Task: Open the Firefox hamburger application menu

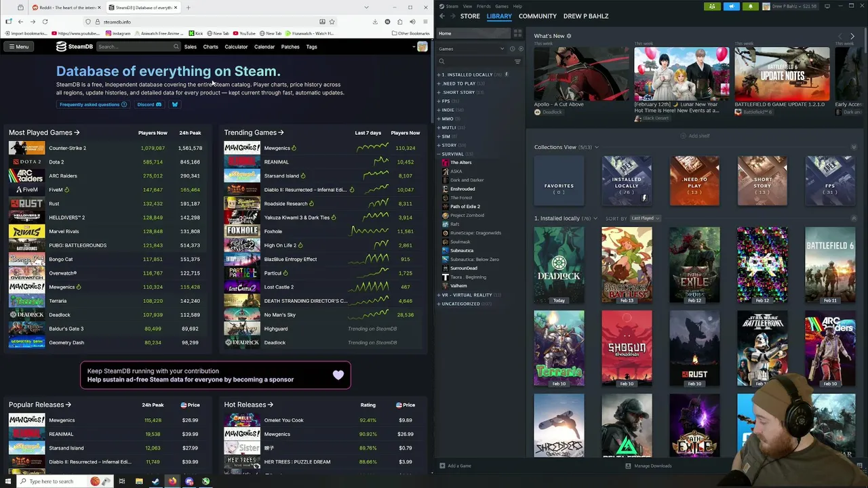Action: coord(425,22)
